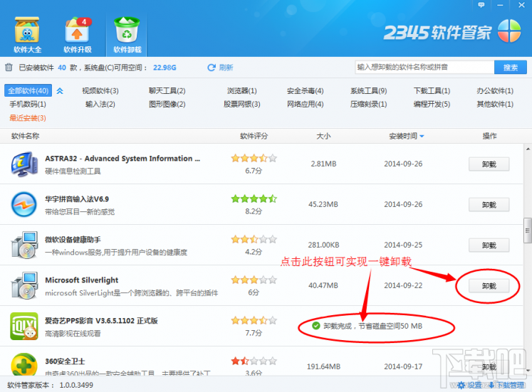
Task: Click the ASTRA32 program icon
Action: [x=24, y=164]
